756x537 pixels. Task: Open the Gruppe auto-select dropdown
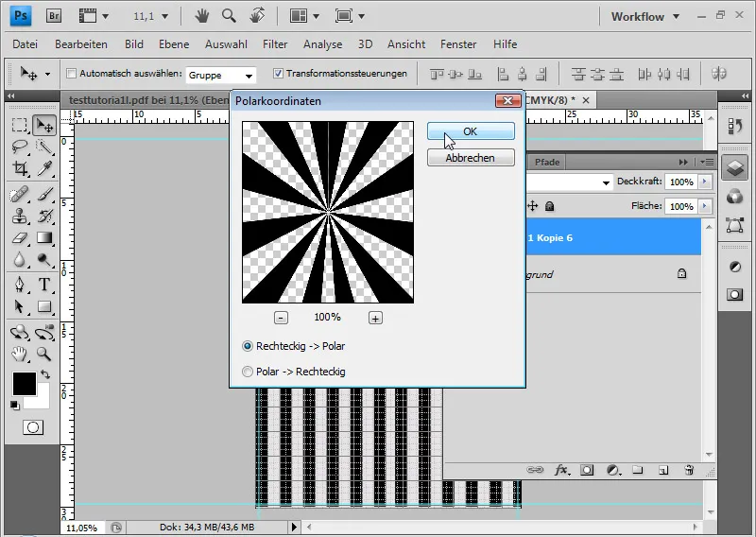pos(221,76)
